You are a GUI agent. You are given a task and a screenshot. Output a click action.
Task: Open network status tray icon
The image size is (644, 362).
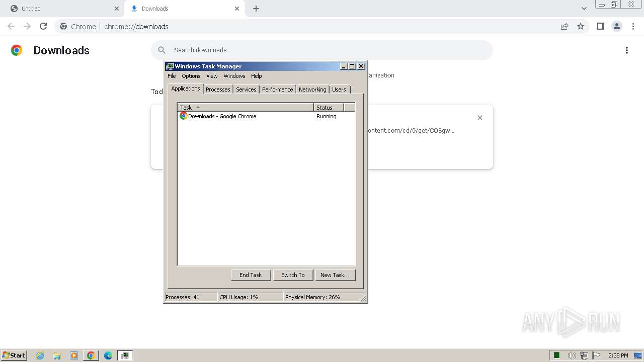[584, 355]
